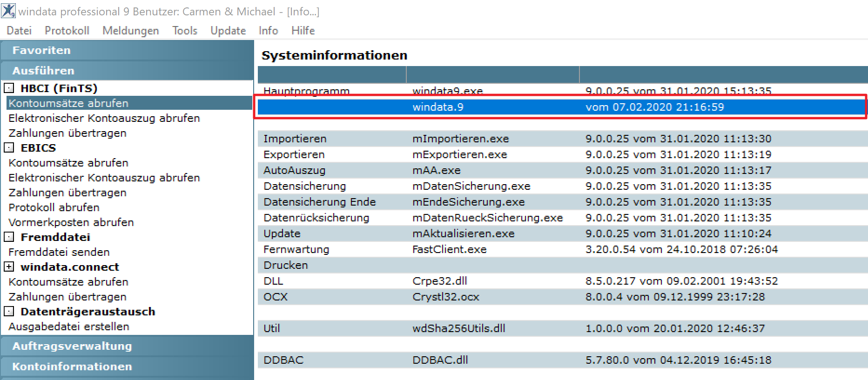Viewport: 868px width, 380px height.
Task: Collapse the EBICS tree node
Action: point(9,147)
